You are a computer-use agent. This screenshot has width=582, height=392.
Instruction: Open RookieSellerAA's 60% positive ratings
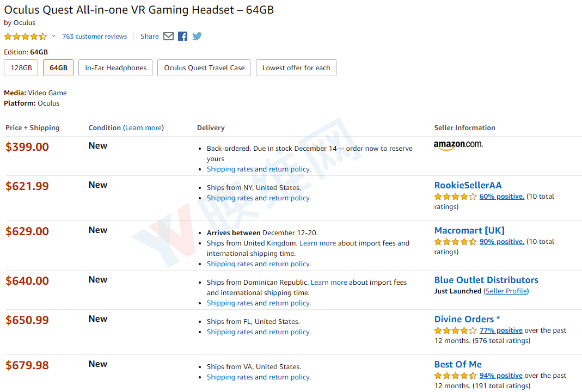click(502, 197)
